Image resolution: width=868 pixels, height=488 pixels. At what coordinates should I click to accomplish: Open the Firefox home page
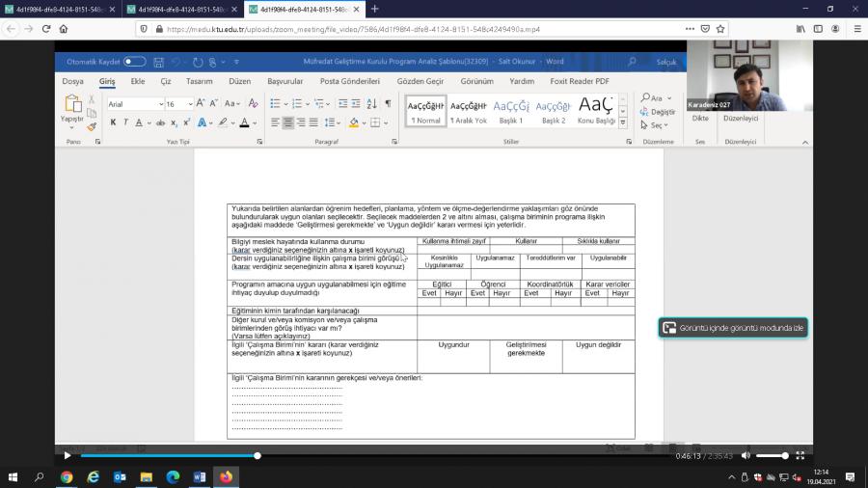tap(64, 29)
